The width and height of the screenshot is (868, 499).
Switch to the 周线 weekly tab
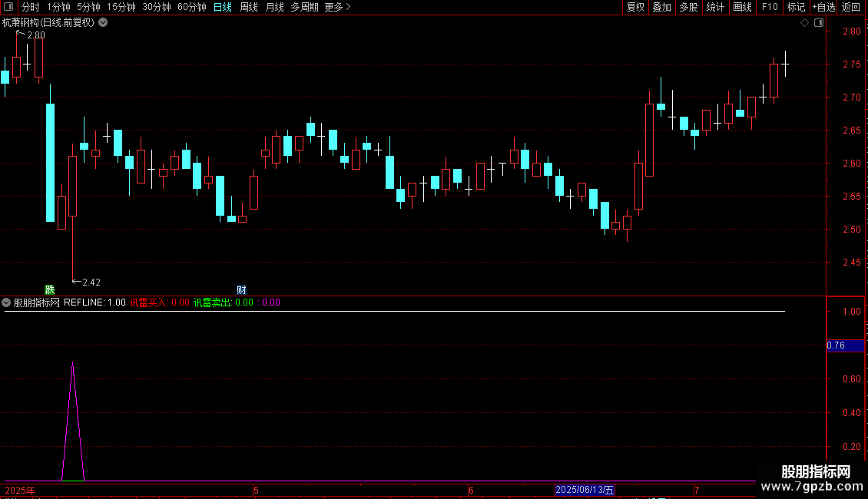[249, 7]
